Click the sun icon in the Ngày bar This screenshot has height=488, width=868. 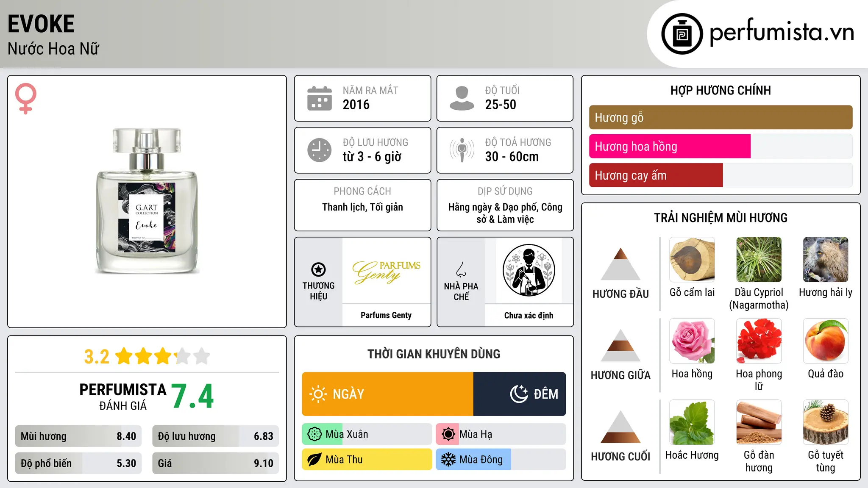[x=318, y=394]
